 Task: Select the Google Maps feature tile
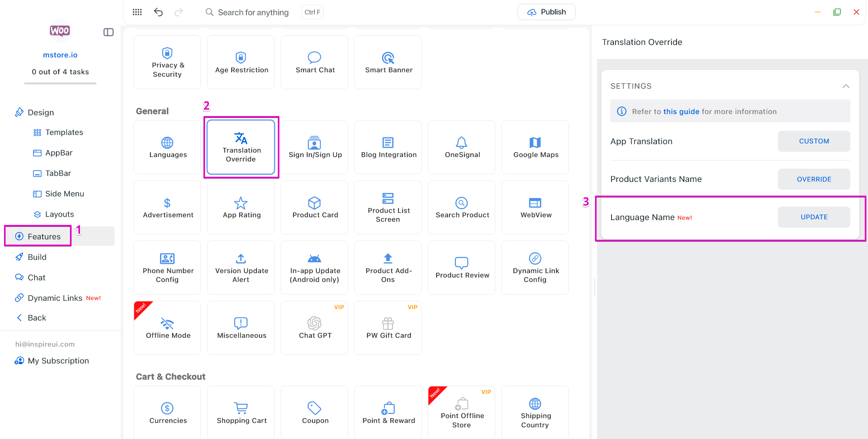coord(535,147)
